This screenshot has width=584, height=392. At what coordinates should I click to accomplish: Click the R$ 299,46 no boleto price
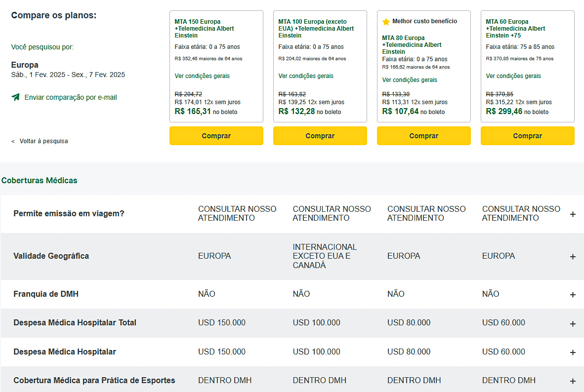517,111
